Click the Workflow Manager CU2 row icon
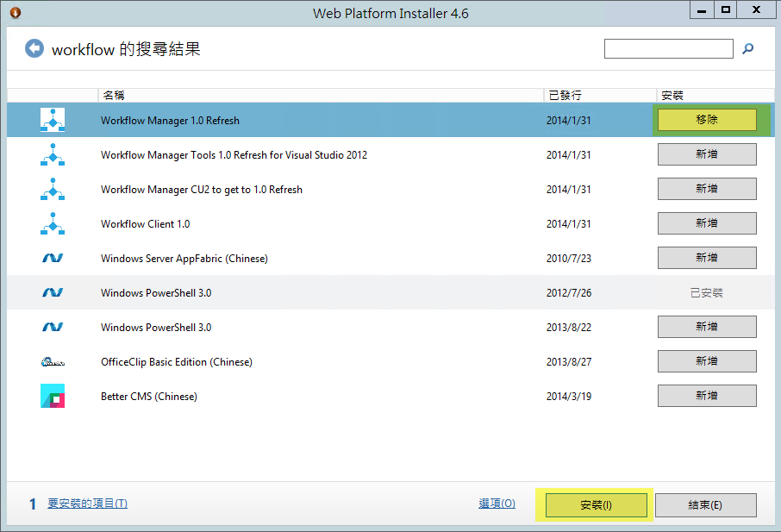781x532 pixels. pos(53,189)
